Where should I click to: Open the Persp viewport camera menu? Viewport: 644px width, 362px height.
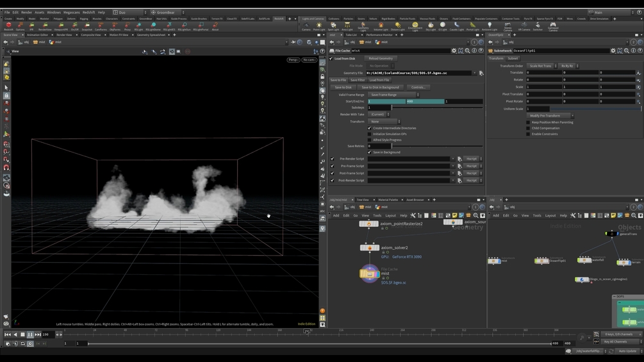pos(293,60)
